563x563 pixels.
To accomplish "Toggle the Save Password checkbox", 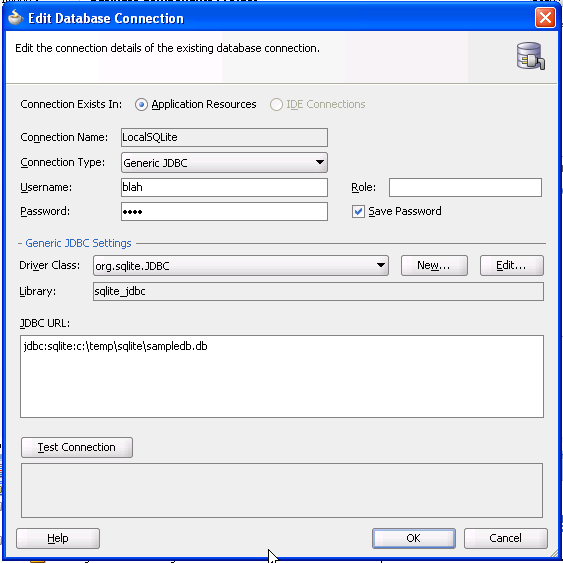I will coord(358,211).
